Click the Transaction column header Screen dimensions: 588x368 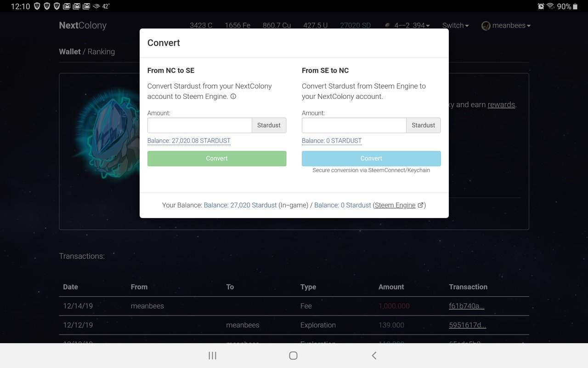pyautogui.click(x=468, y=287)
